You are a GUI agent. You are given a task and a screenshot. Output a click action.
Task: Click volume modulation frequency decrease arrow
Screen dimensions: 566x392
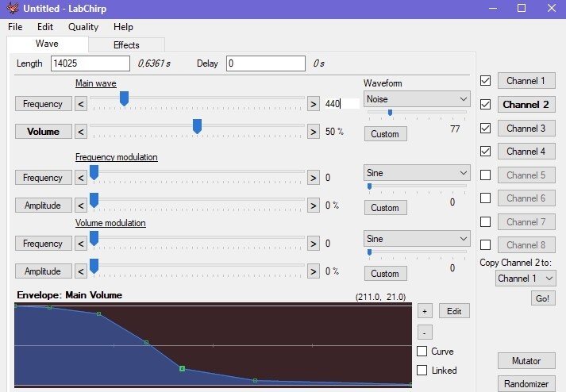coord(81,244)
